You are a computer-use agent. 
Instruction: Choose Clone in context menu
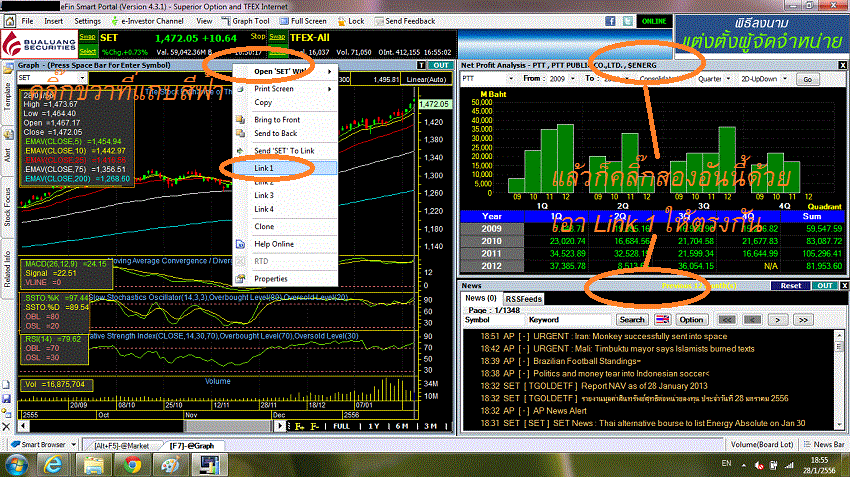(285, 226)
